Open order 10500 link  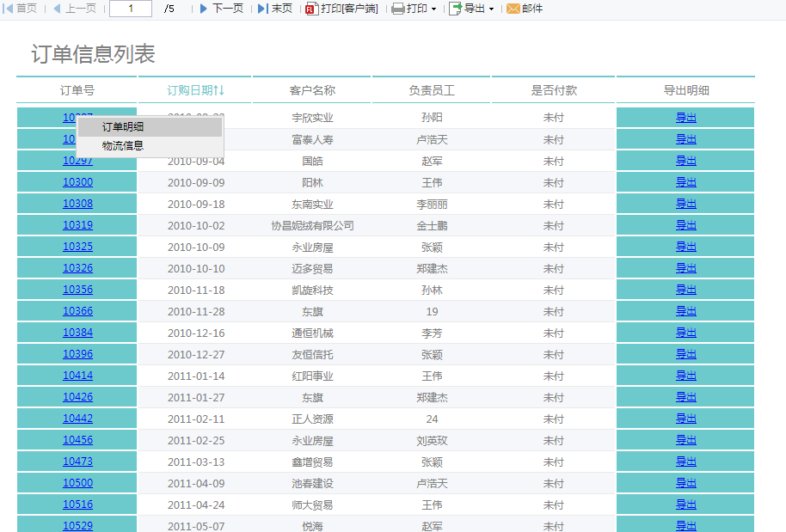(x=77, y=483)
